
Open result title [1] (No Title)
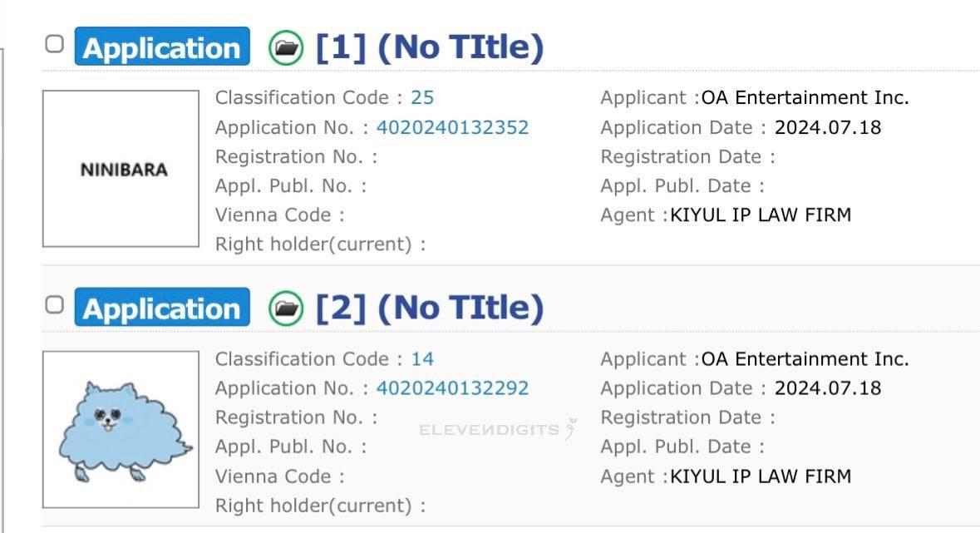(x=430, y=47)
